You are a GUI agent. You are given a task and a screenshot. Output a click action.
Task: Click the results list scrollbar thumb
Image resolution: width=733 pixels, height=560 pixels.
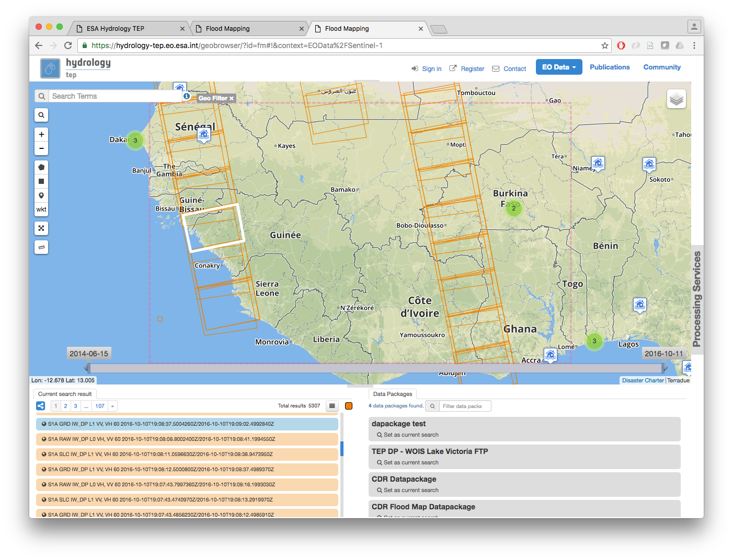tap(342, 448)
